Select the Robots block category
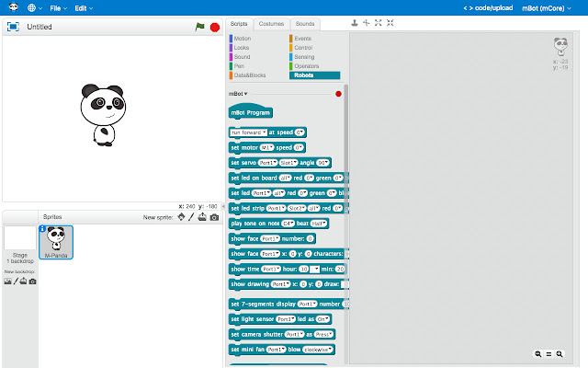588x368 pixels. pyautogui.click(x=314, y=75)
